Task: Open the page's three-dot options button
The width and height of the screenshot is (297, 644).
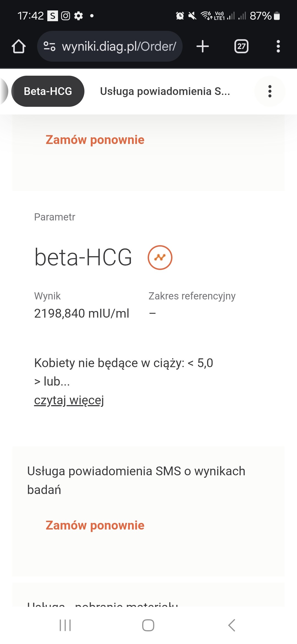Action: [270, 91]
